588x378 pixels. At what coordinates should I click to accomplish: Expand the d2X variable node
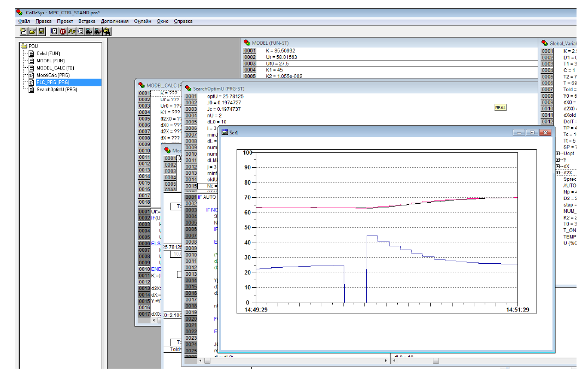(557, 173)
